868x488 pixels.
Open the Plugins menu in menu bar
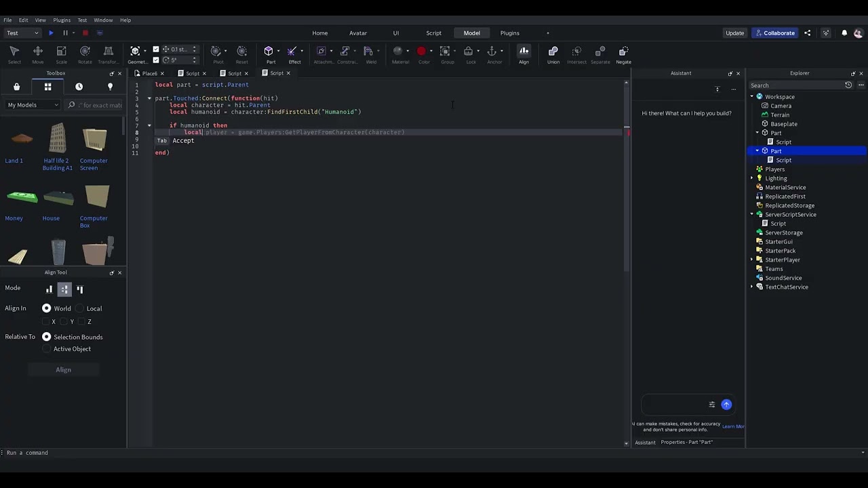click(x=62, y=20)
